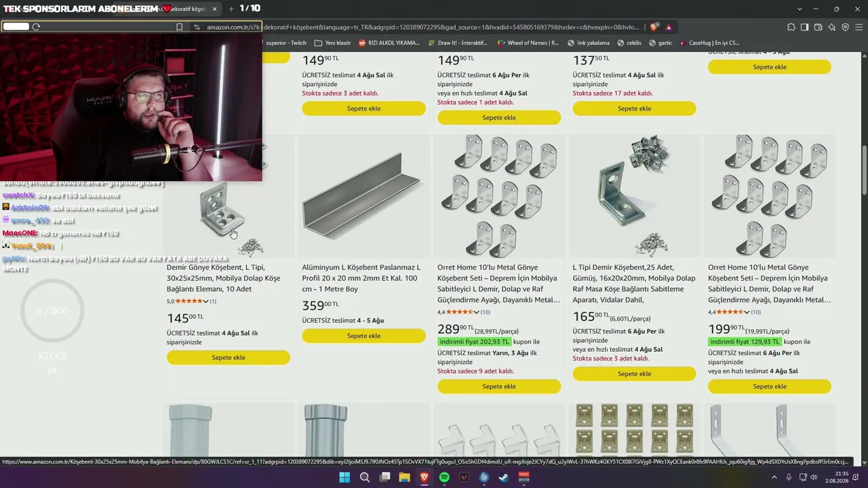Open the Yeni klasör bookmark folder

[x=332, y=43]
